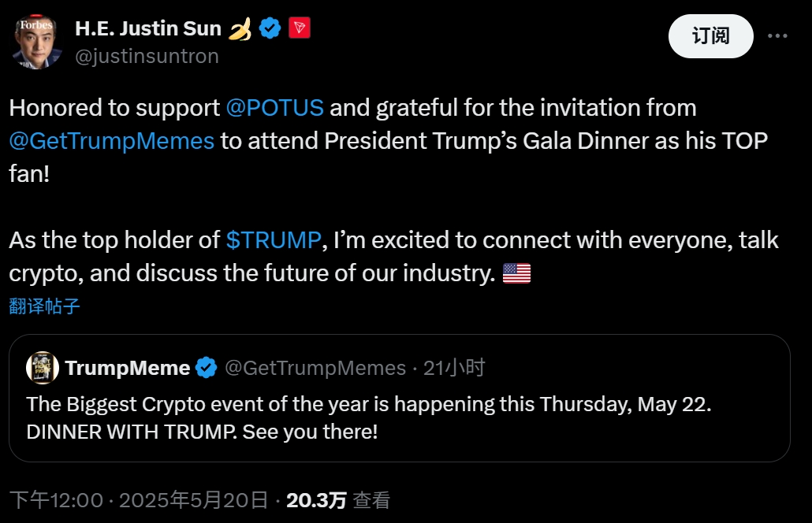Screen dimensions: 812x523
Task: Click the red TRON affiliate badge
Action: coord(300,29)
